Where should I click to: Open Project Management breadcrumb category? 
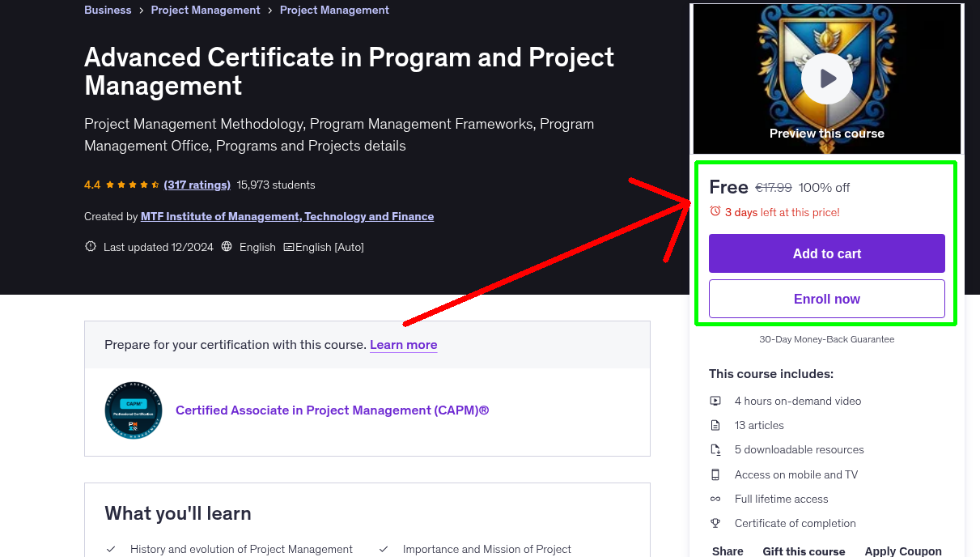[x=206, y=10]
